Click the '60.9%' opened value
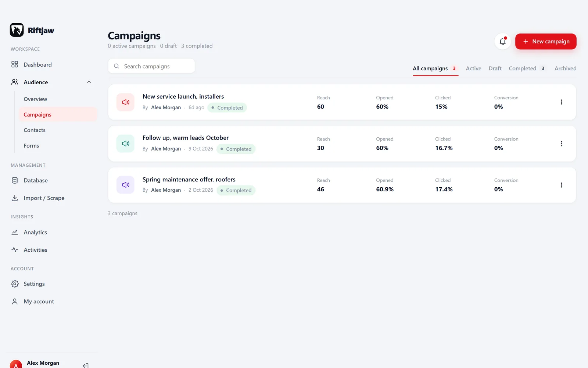Viewport: 588px width, 368px height. [x=385, y=189]
